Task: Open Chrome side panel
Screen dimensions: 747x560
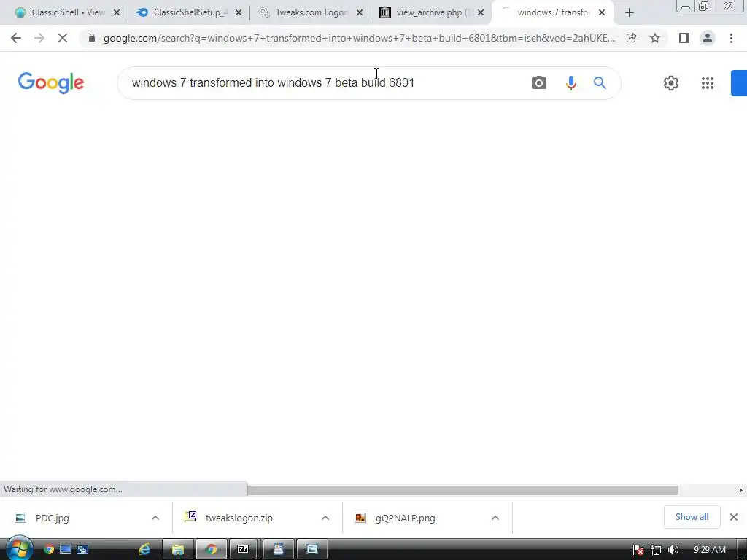Action: point(684,38)
